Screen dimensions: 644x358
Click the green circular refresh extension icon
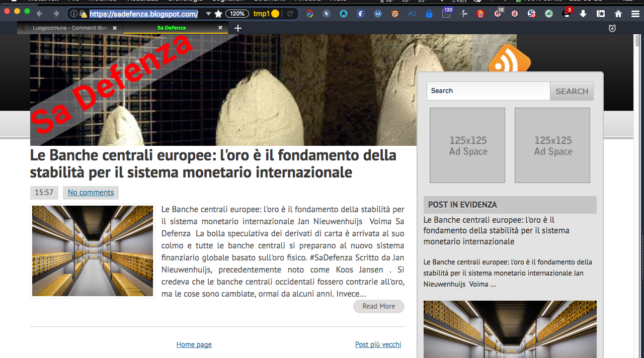549,14
